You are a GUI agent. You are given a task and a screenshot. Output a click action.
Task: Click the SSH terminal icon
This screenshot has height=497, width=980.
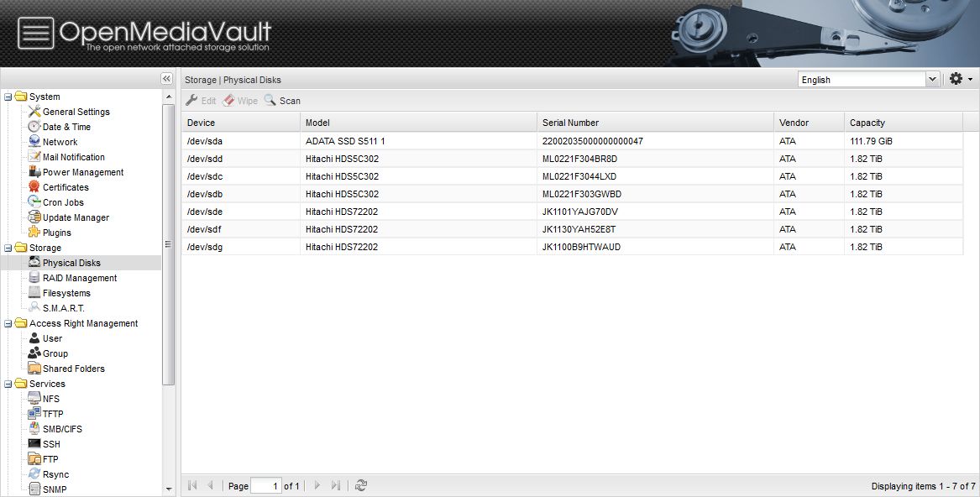[x=34, y=444]
